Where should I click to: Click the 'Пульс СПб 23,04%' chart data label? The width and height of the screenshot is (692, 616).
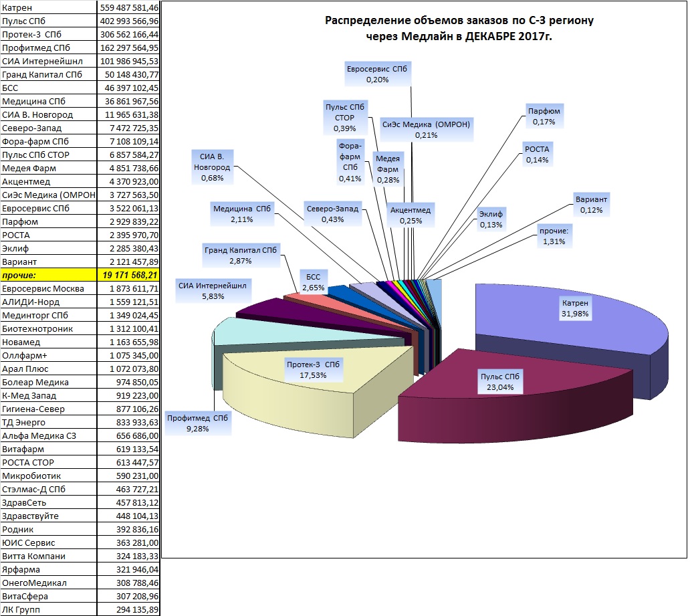pos(499,382)
